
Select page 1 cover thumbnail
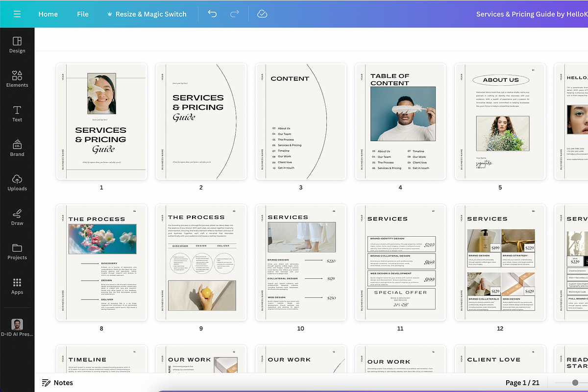tap(101, 122)
